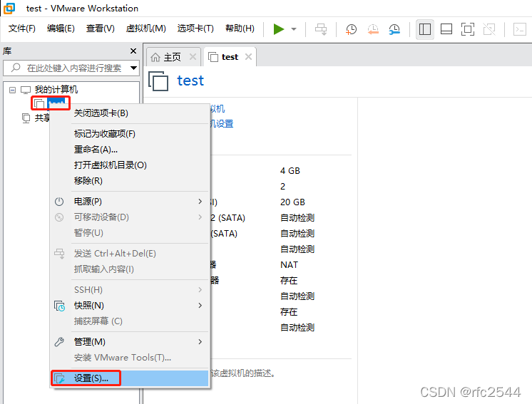Click the Unity mode toolbar icon
The width and height of the screenshot is (532, 404).
[489, 29]
